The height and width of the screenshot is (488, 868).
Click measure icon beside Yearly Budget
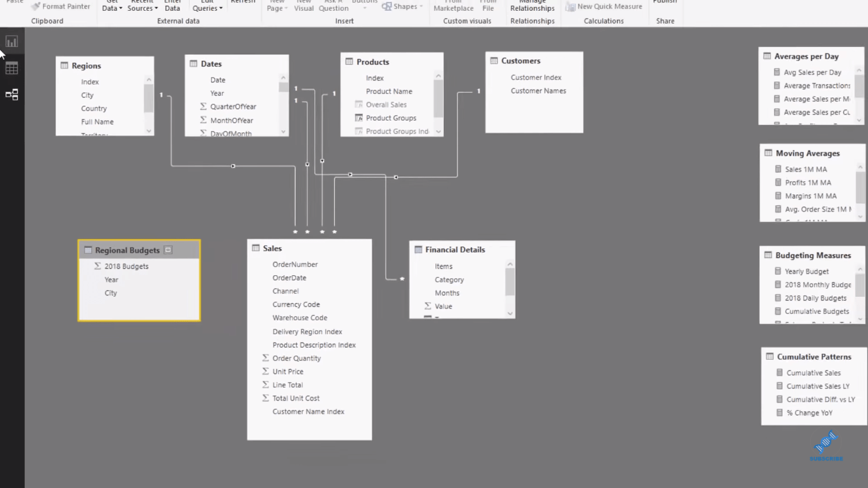778,271
